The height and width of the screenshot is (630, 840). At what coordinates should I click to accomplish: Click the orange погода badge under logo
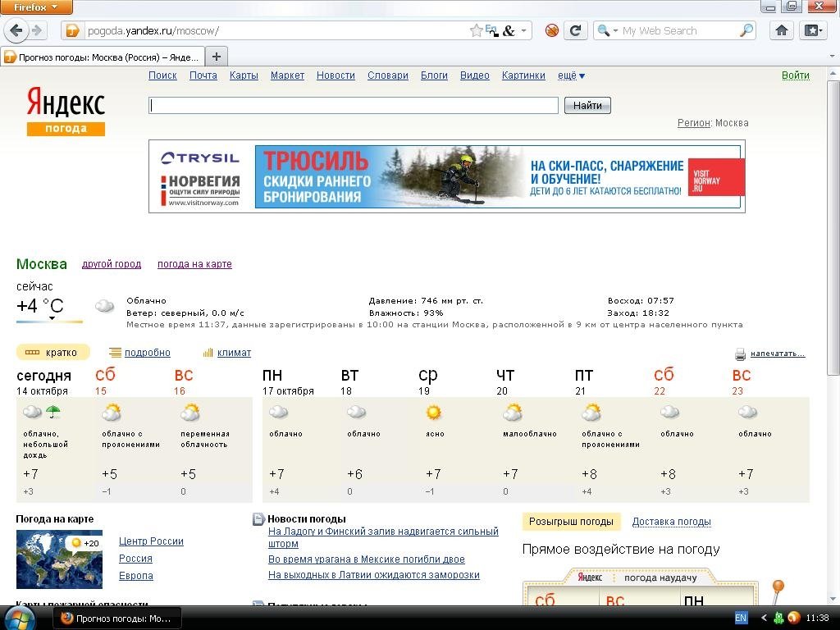click(66, 129)
